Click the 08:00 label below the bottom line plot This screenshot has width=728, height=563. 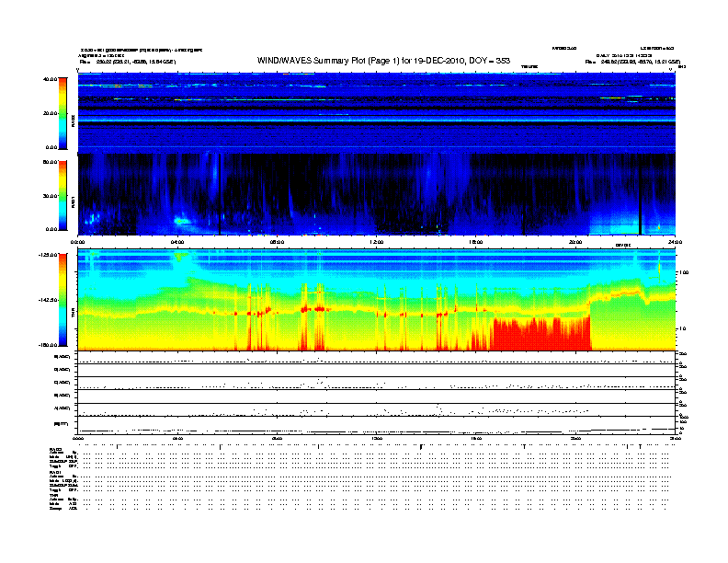click(277, 438)
